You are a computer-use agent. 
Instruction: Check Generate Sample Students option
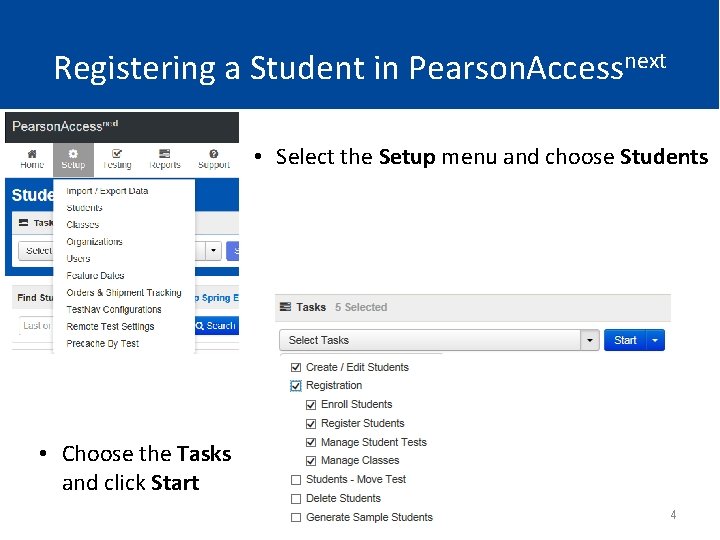296,517
